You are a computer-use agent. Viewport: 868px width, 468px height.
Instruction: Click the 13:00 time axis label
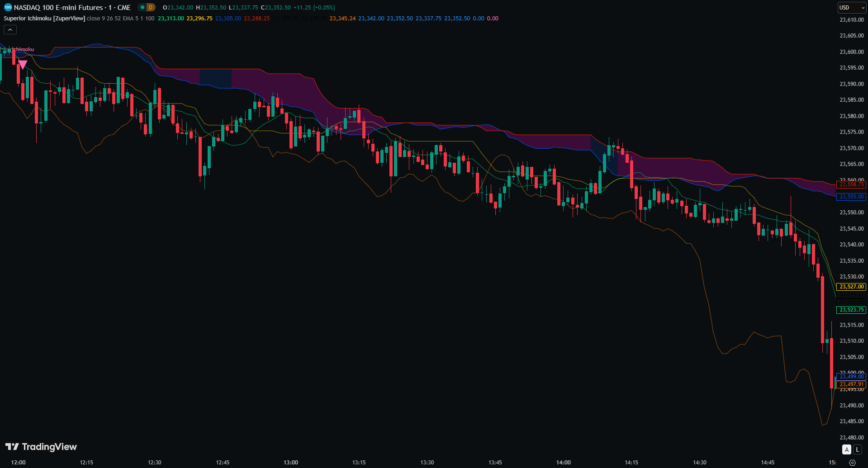coord(291,463)
